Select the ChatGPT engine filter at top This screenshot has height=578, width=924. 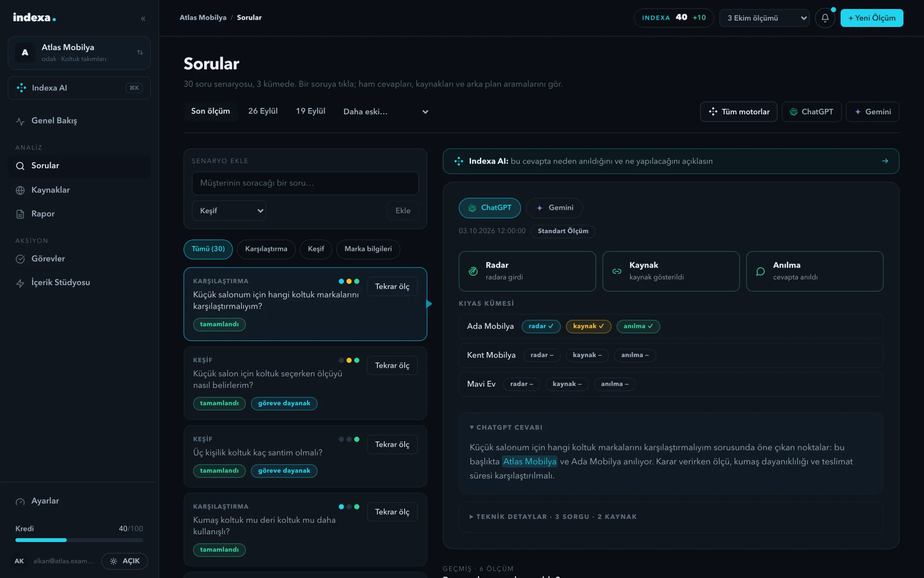coord(811,112)
